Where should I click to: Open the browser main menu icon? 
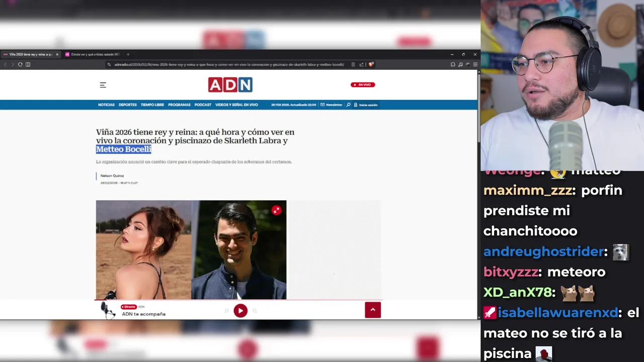click(475, 64)
